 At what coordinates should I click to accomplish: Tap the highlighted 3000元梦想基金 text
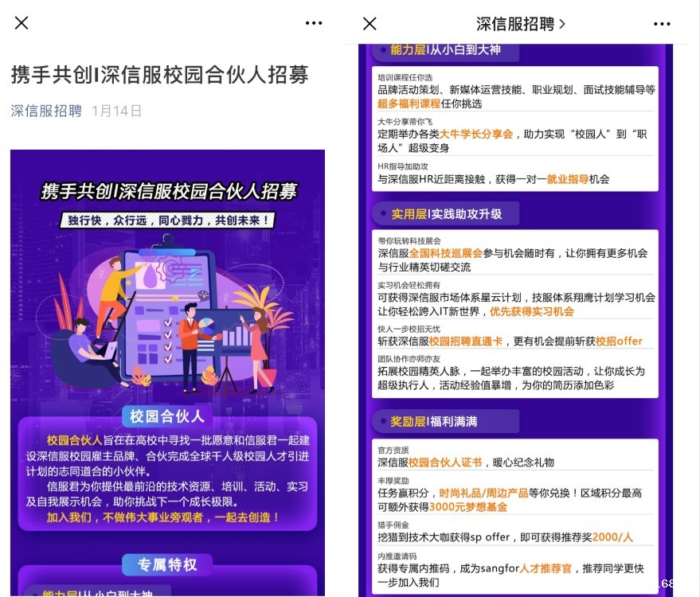click(x=467, y=506)
